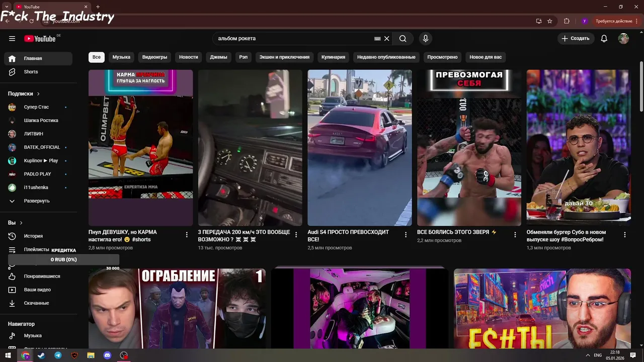This screenshot has height=362, width=644.
Task: Open i11ushenka subscription channel
Action: point(38,188)
